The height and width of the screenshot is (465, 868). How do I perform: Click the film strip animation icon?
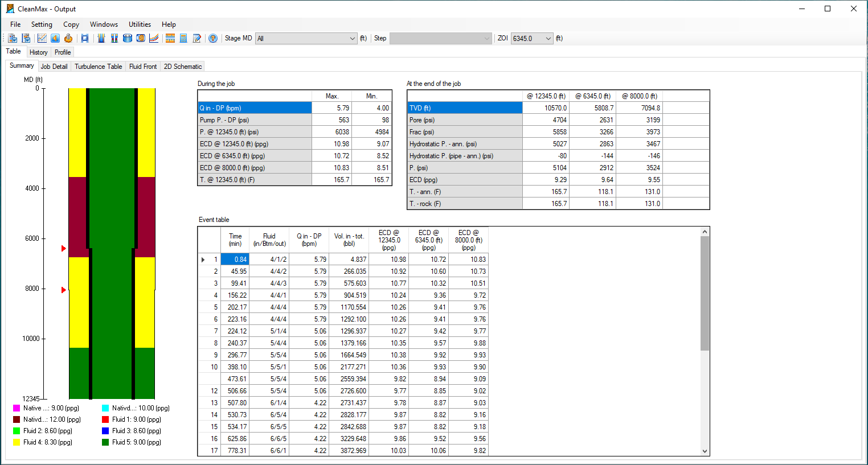click(x=85, y=38)
